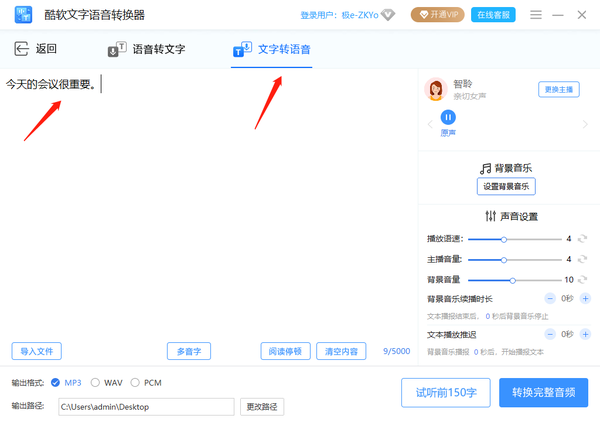Click the 导入文件 button
Screen dimensions: 600x422
(x=36, y=351)
